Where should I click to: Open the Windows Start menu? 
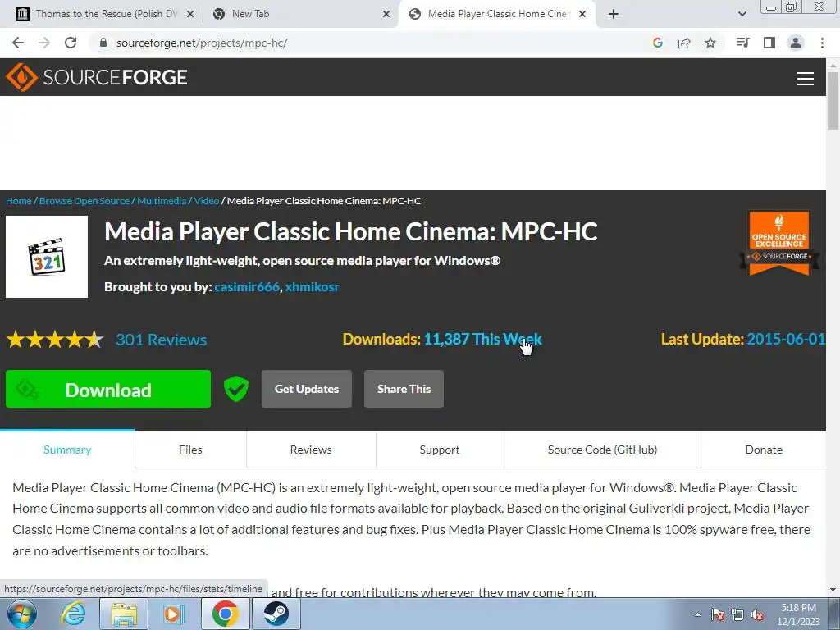click(22, 614)
